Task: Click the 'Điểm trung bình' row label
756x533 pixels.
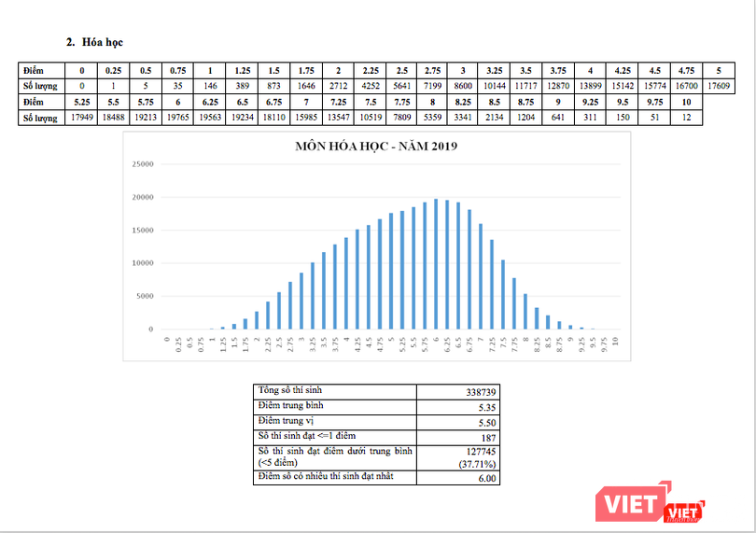Action: 334,407
